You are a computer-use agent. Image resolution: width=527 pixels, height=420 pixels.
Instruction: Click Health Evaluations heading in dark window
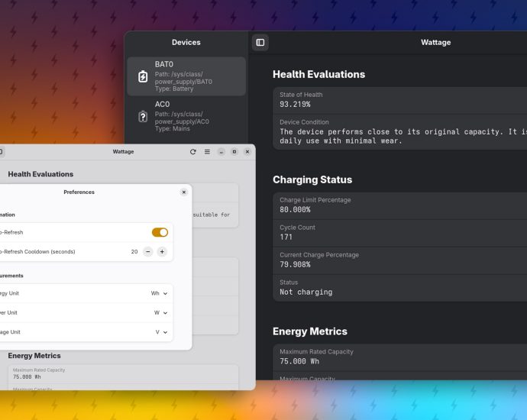point(318,74)
